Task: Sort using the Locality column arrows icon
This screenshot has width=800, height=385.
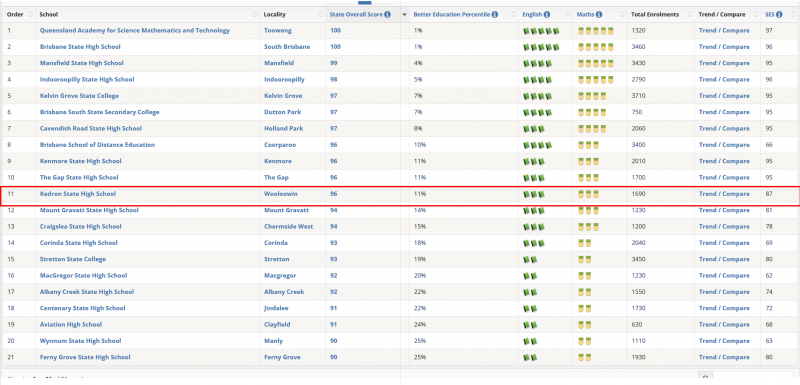Action: point(321,15)
